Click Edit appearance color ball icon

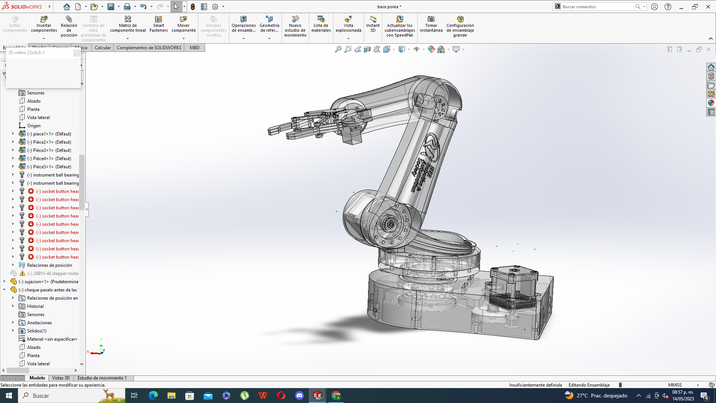pos(431,49)
